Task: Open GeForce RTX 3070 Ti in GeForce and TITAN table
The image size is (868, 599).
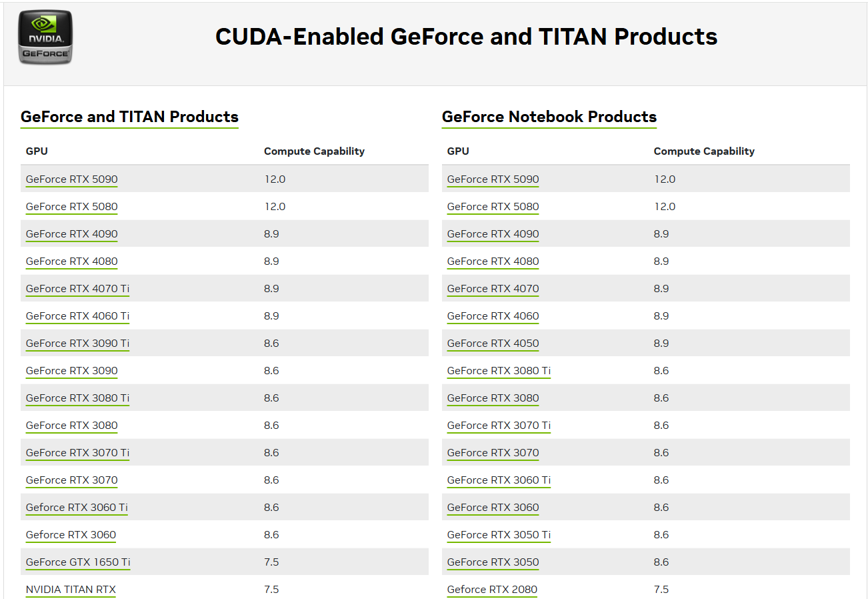Action: 77,452
